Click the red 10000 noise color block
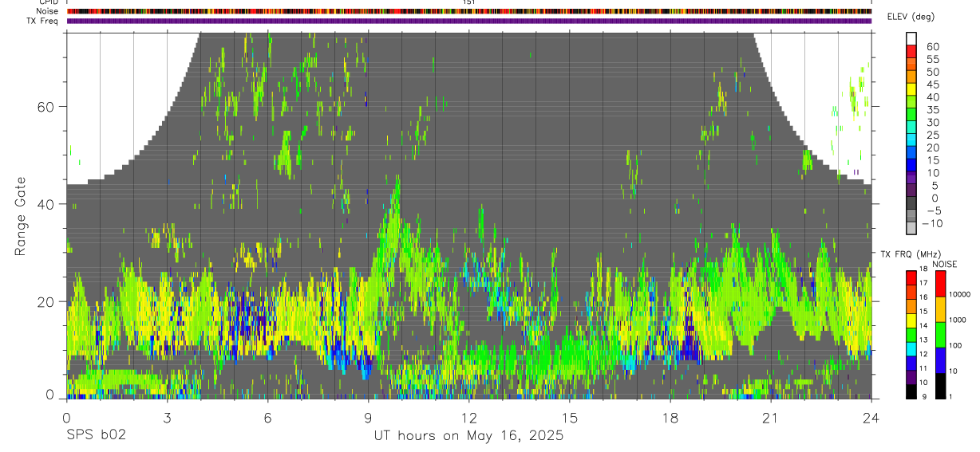Screen dimensions: 980x452 point(939,284)
